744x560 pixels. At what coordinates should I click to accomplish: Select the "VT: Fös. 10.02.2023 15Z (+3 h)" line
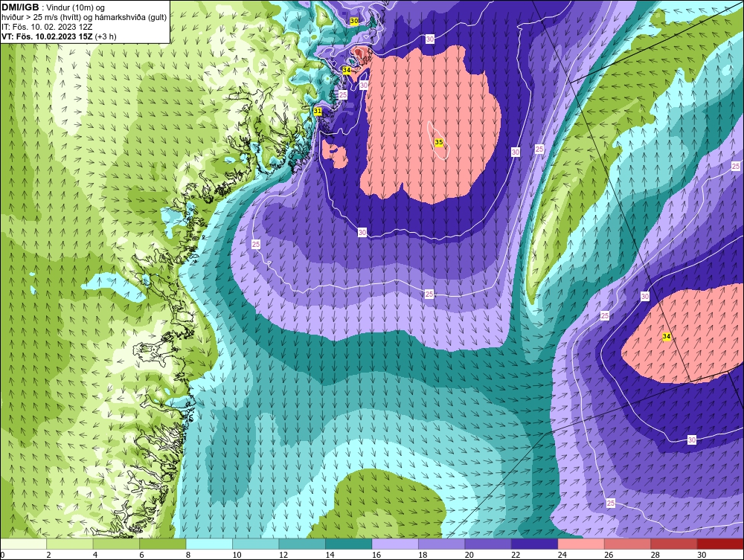click(59, 36)
